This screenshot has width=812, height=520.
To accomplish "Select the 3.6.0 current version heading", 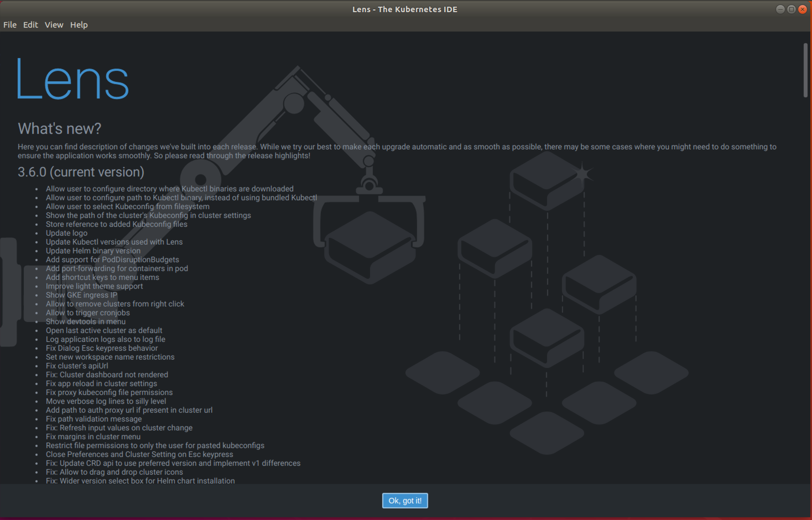I will [81, 172].
